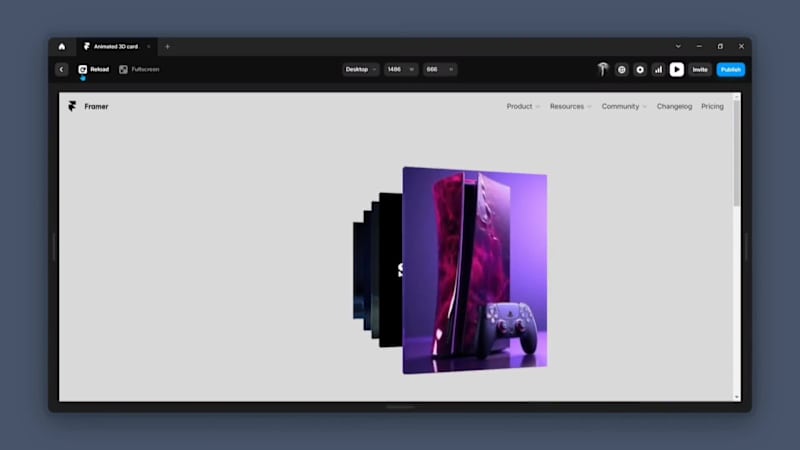The image size is (800, 450).
Task: Enter Fullscreen preview mode
Action: (139, 69)
